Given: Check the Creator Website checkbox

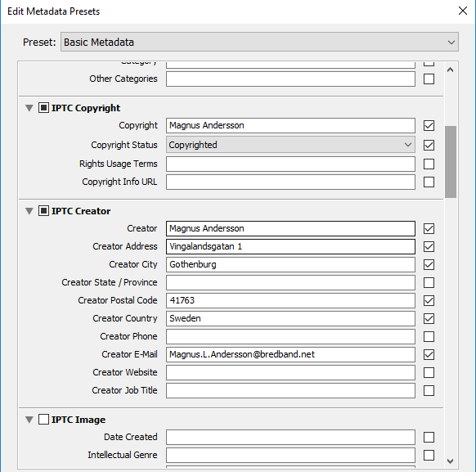Looking at the screenshot, I should (x=429, y=372).
